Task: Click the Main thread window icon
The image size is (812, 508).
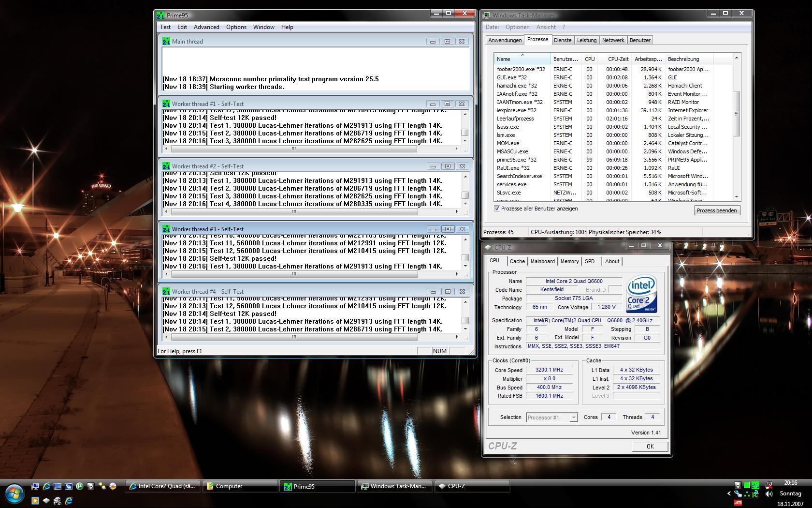Action: click(166, 41)
